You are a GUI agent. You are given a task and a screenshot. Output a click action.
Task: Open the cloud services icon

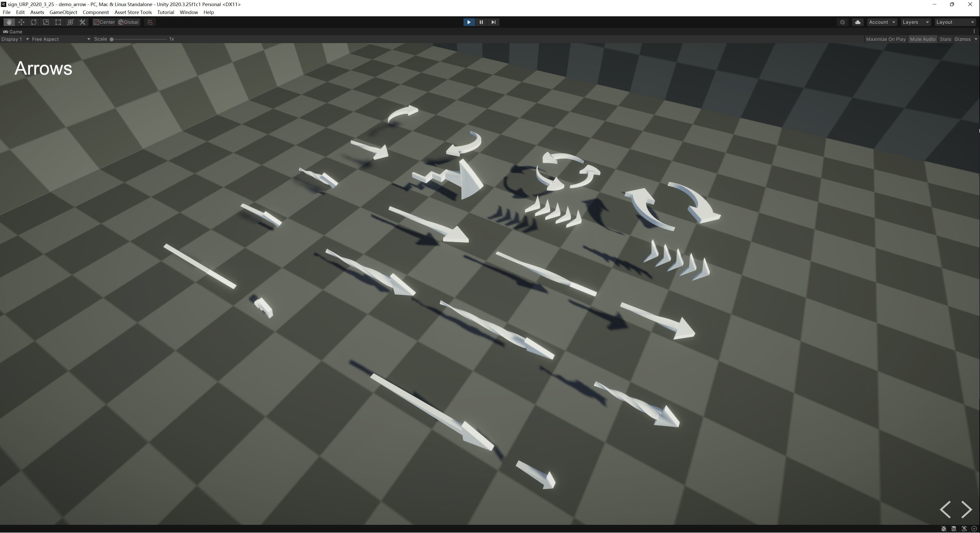[858, 22]
